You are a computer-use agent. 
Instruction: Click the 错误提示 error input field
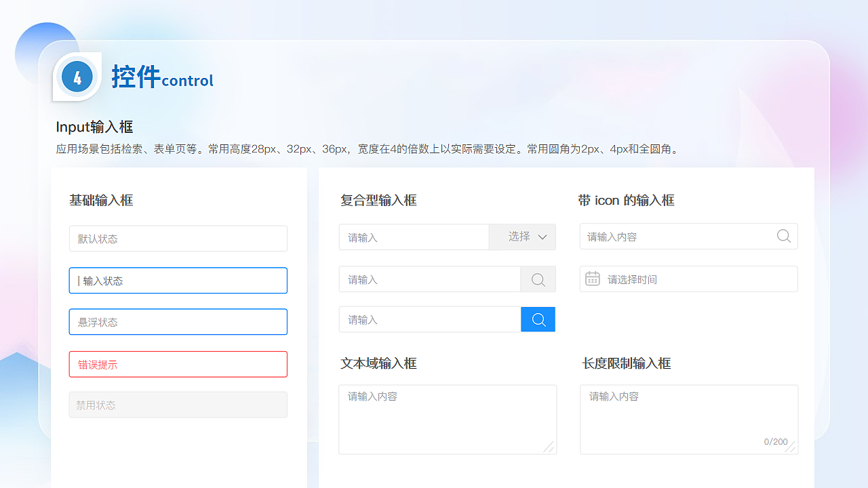178,364
